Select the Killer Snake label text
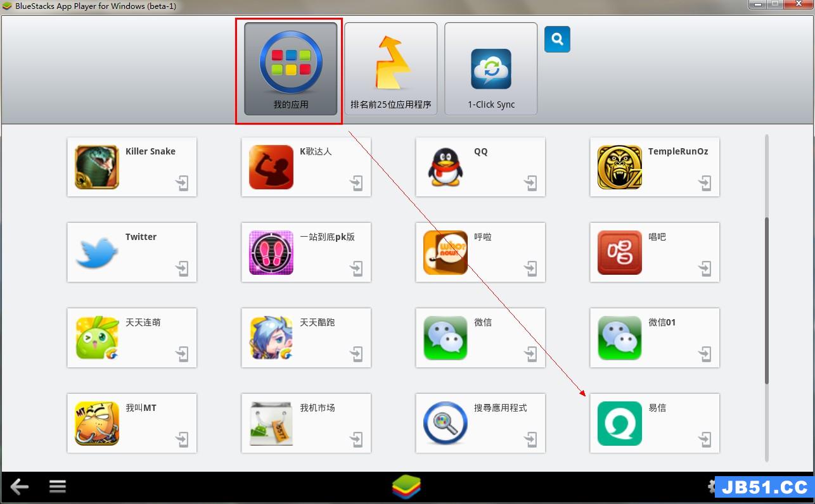This screenshot has width=815, height=504. tap(150, 151)
